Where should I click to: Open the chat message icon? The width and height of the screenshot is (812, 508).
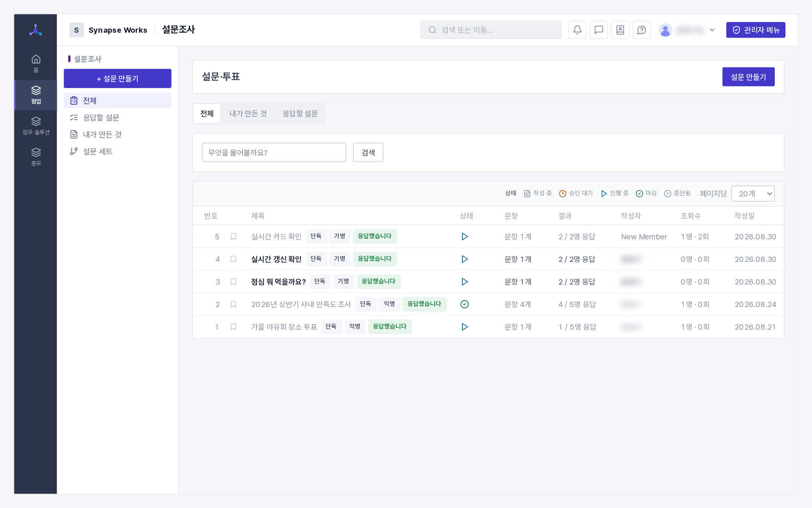[x=599, y=30]
